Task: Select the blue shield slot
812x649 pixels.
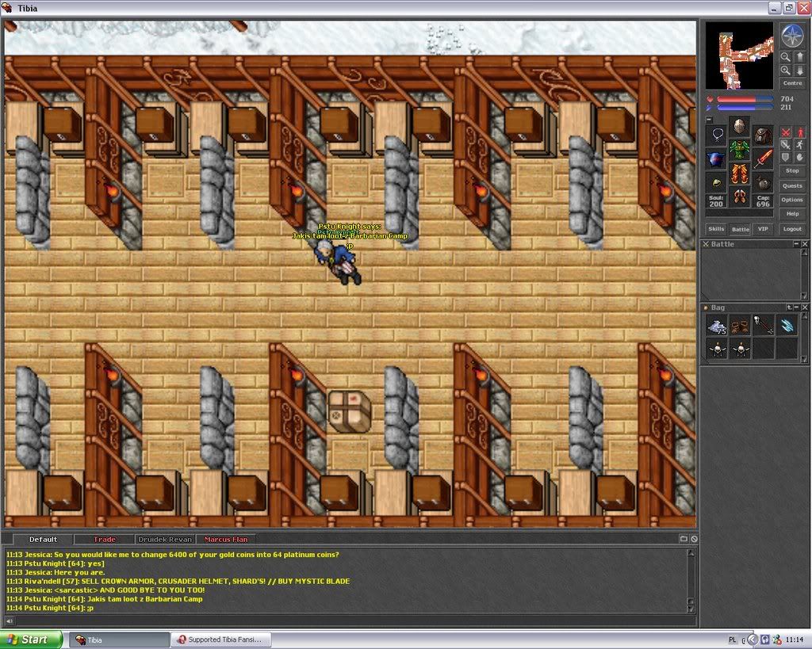Action: [717, 159]
